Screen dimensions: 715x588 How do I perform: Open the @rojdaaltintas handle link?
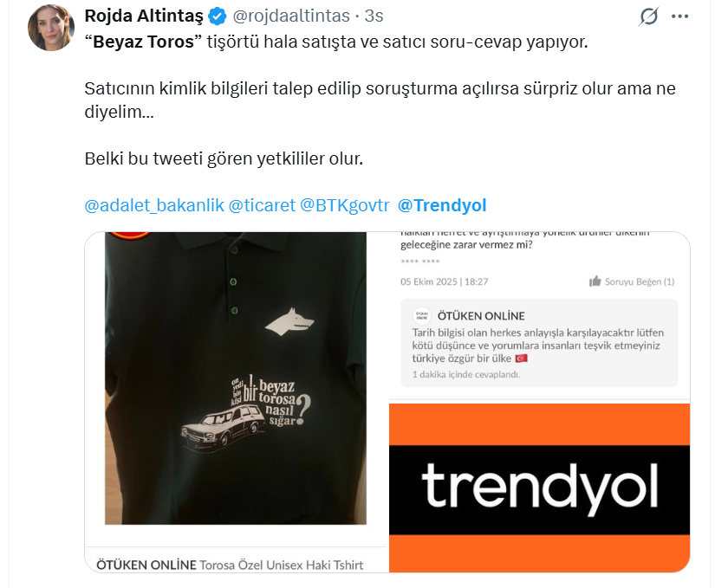291,16
